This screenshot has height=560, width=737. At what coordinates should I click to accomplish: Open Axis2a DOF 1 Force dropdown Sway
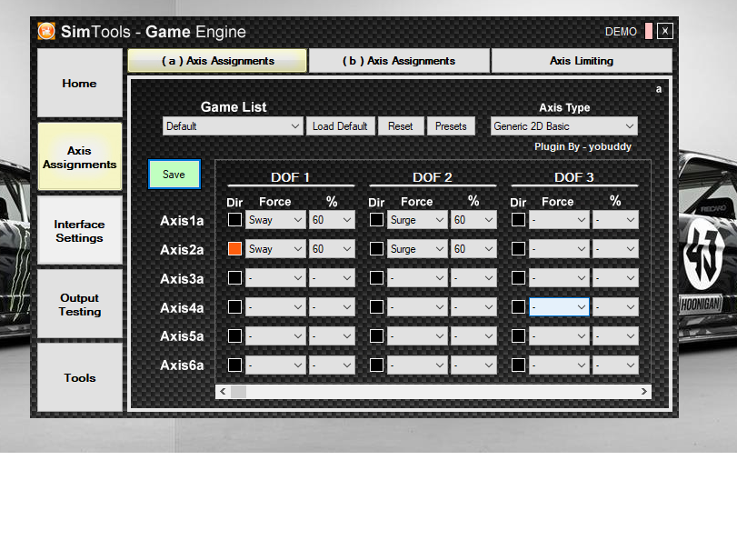click(275, 249)
